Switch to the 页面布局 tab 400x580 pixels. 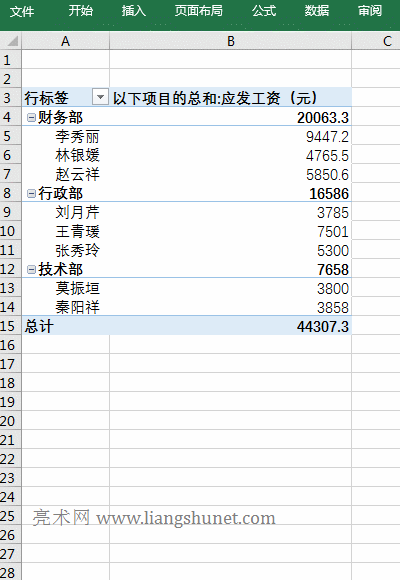(x=199, y=11)
